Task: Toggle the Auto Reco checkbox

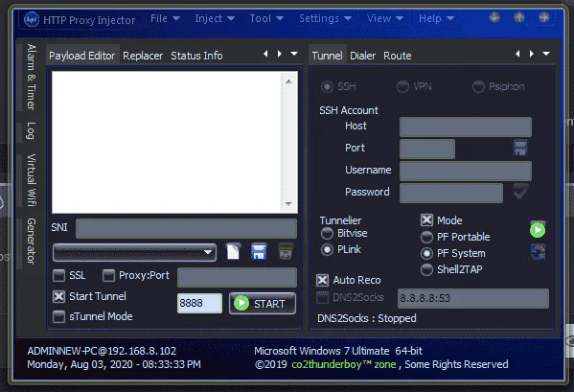Action: tap(323, 281)
